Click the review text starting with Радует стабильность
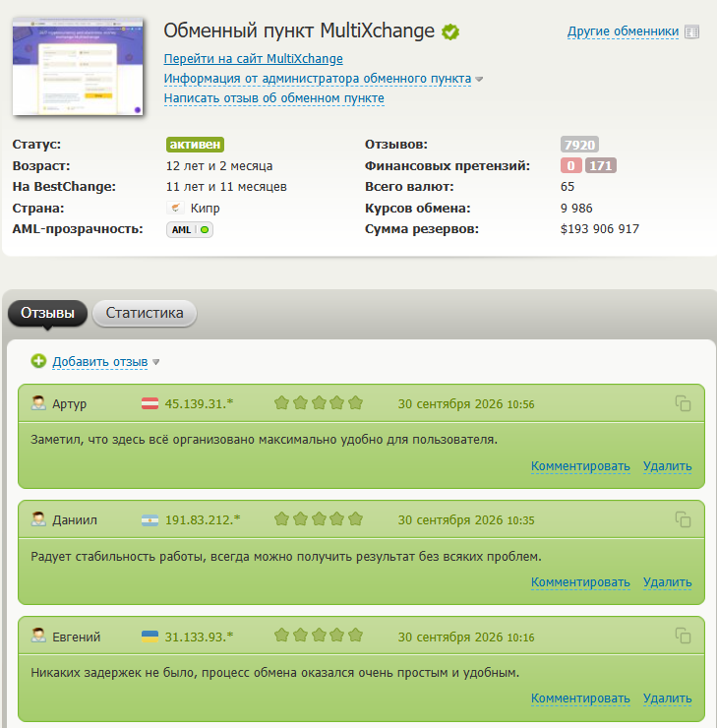 (286, 556)
